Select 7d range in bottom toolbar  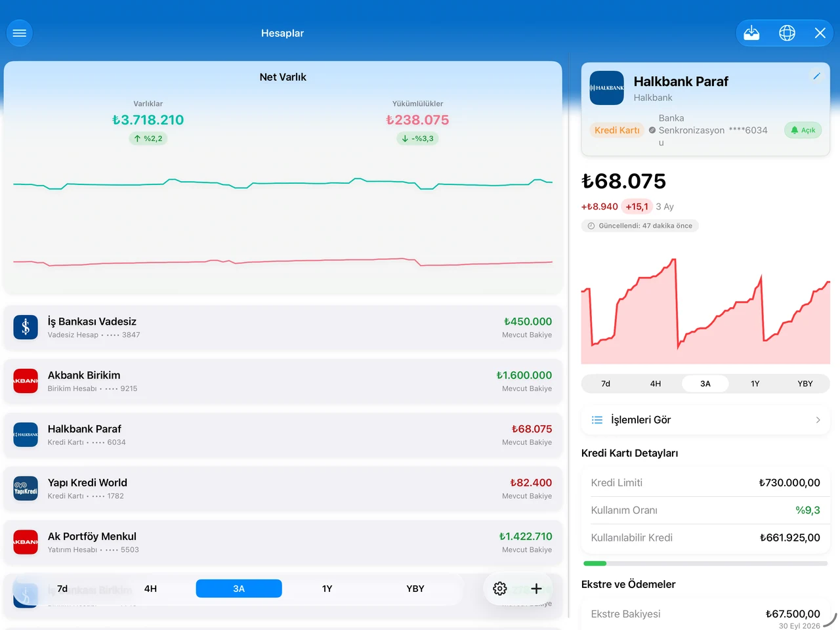pyautogui.click(x=62, y=589)
